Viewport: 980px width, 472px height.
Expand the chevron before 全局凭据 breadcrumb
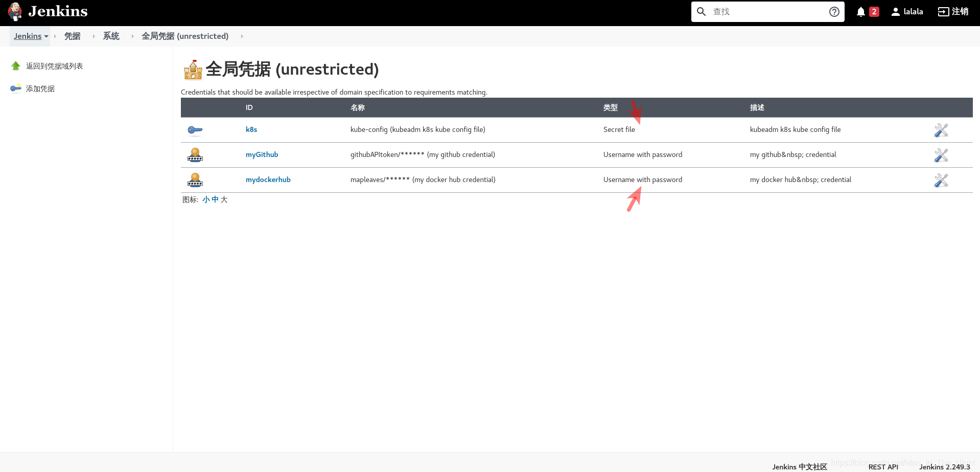coord(133,36)
